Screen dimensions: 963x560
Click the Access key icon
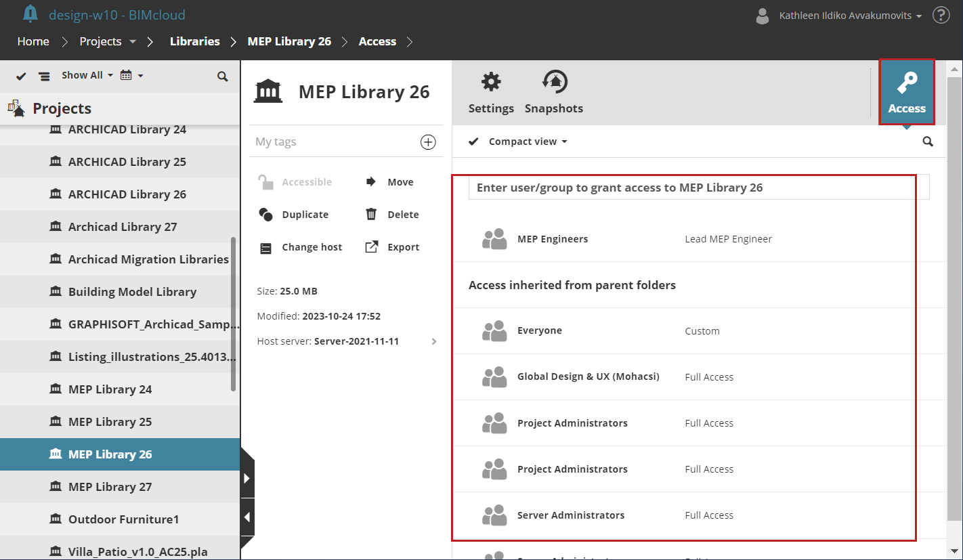tap(907, 91)
